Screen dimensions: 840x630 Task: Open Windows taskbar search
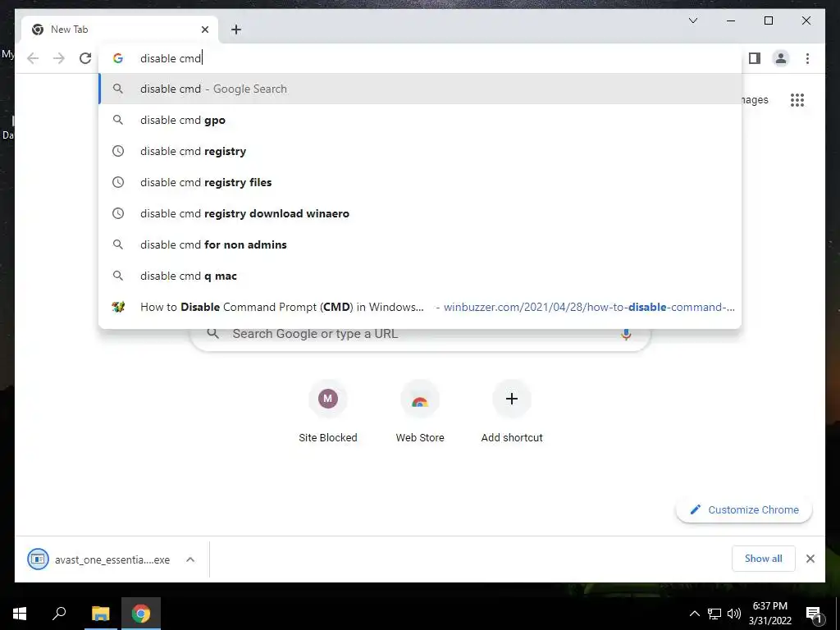coord(59,614)
